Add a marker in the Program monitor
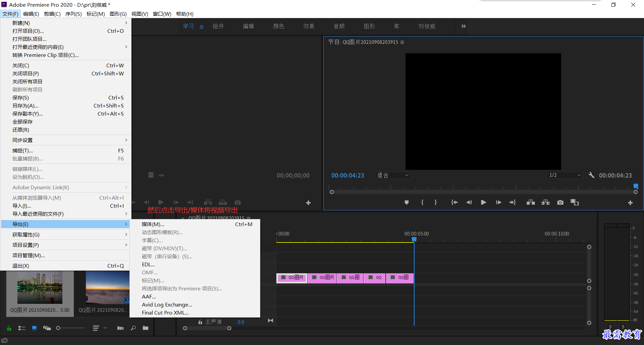 click(407, 202)
